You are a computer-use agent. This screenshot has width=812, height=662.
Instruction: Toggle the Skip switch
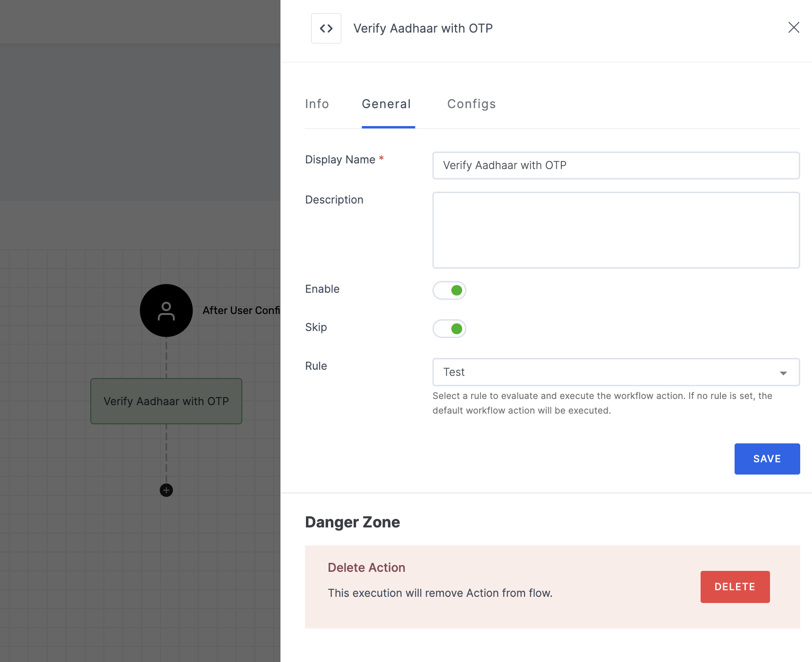(x=449, y=329)
